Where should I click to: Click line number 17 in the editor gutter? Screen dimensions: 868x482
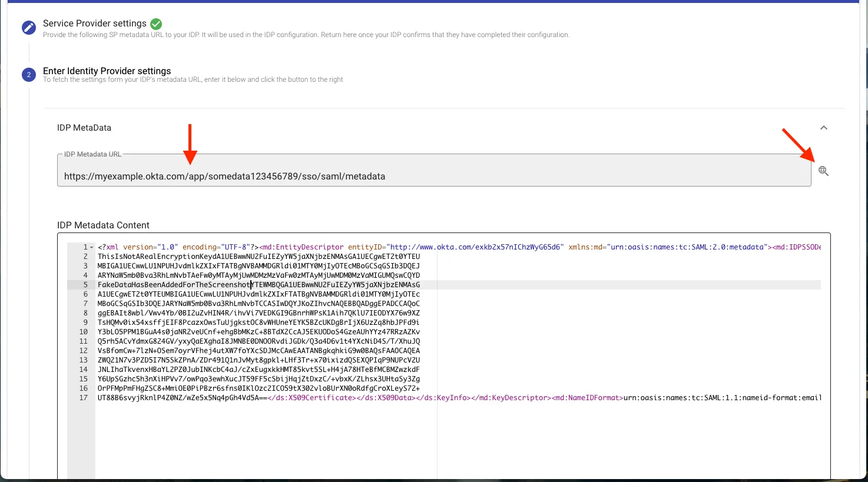[x=84, y=398]
